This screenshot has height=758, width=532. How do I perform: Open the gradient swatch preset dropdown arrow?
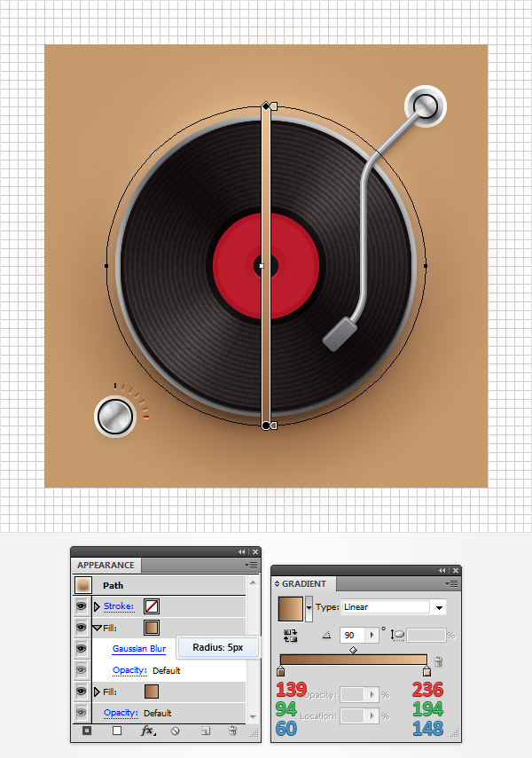309,609
